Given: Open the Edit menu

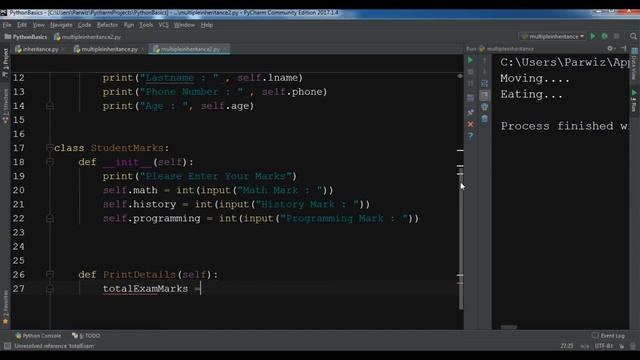Looking at the screenshot, I should 22,25.
